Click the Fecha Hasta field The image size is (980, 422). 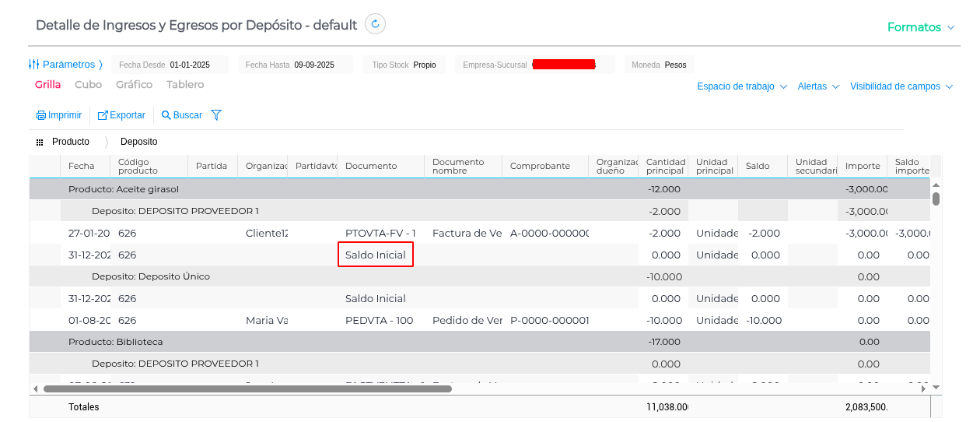295,65
